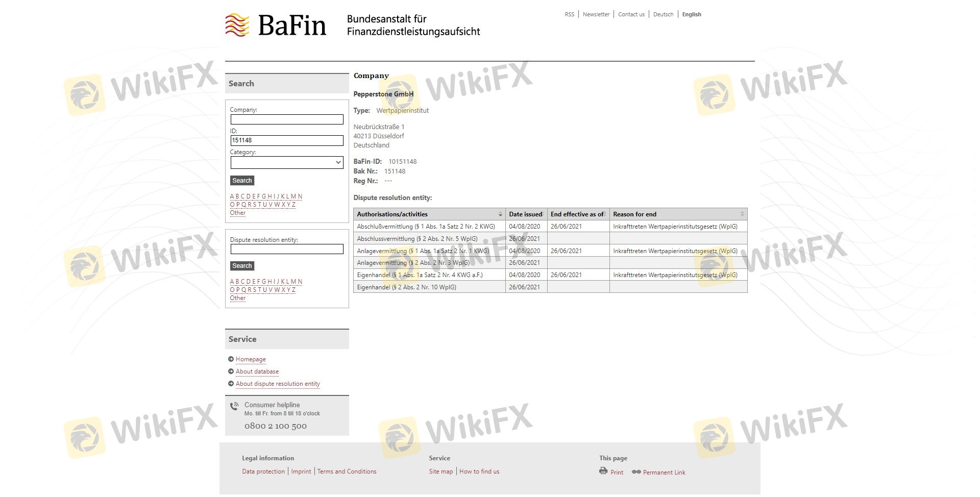Click into the Company input field
The width and height of the screenshot is (980, 497).
287,119
